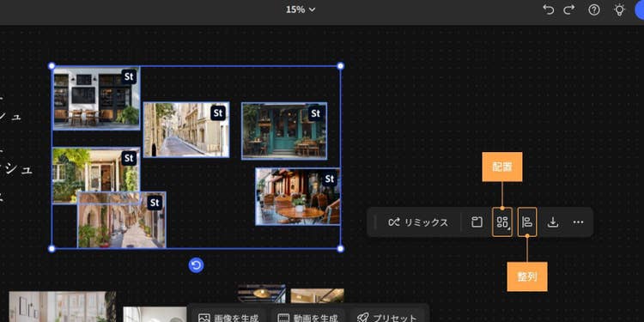Click the top-right selection corner handle
The width and height of the screenshot is (644, 322).
(x=340, y=66)
